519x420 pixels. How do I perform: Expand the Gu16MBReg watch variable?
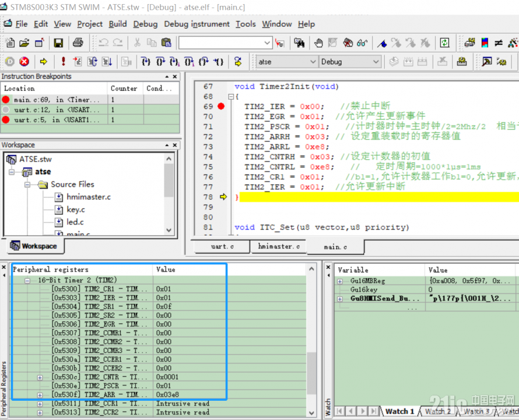point(340,281)
